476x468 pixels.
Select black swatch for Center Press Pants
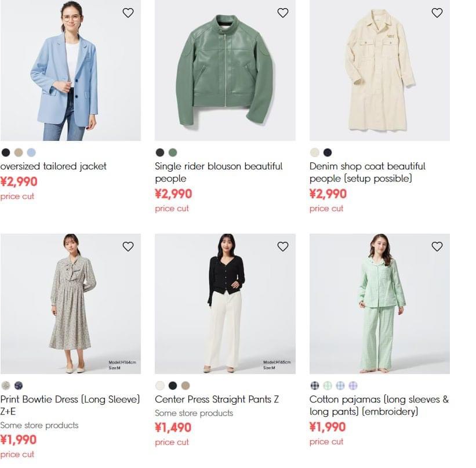173,386
